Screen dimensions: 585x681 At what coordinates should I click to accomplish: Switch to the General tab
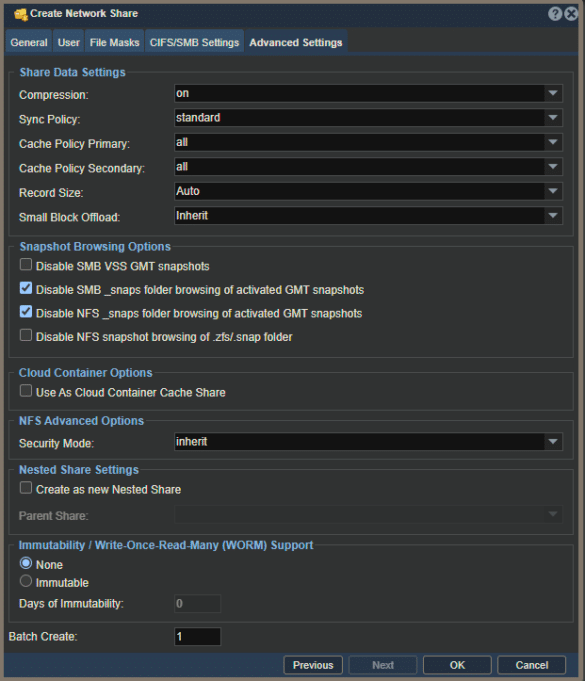tap(29, 42)
